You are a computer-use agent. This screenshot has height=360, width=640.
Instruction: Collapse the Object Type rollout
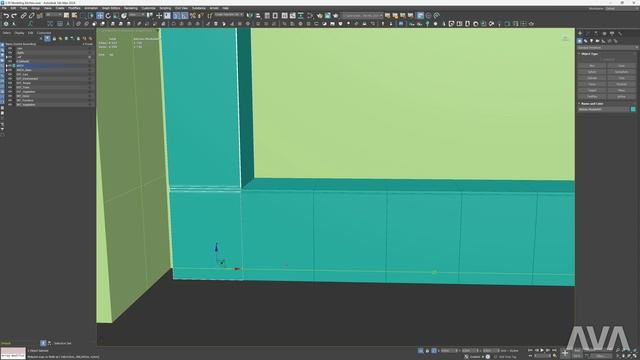click(589, 54)
